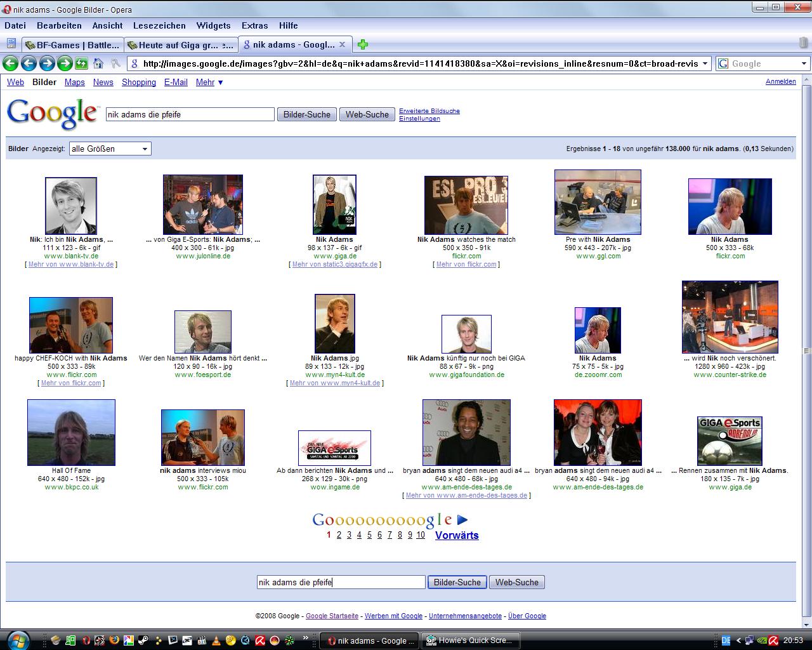The width and height of the screenshot is (812, 650).
Task: Open the Datei menu
Action: (15, 25)
